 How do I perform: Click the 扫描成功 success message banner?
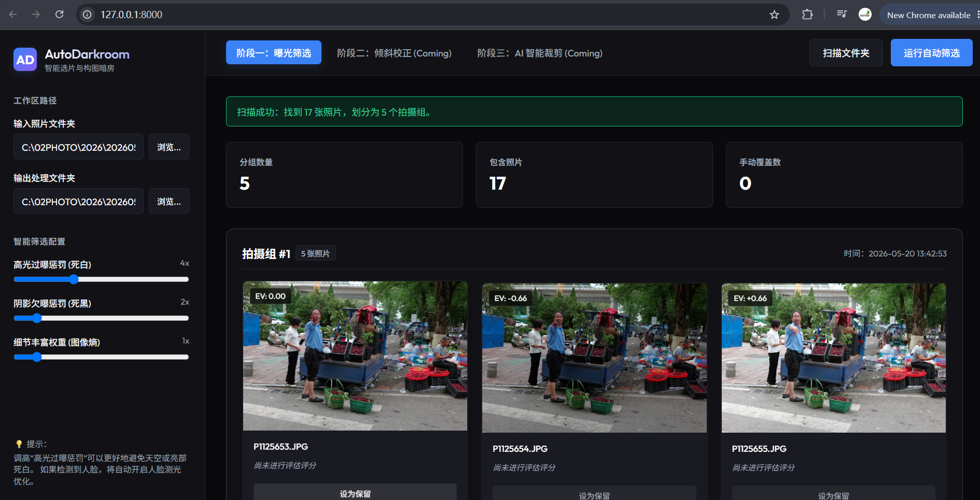point(594,111)
